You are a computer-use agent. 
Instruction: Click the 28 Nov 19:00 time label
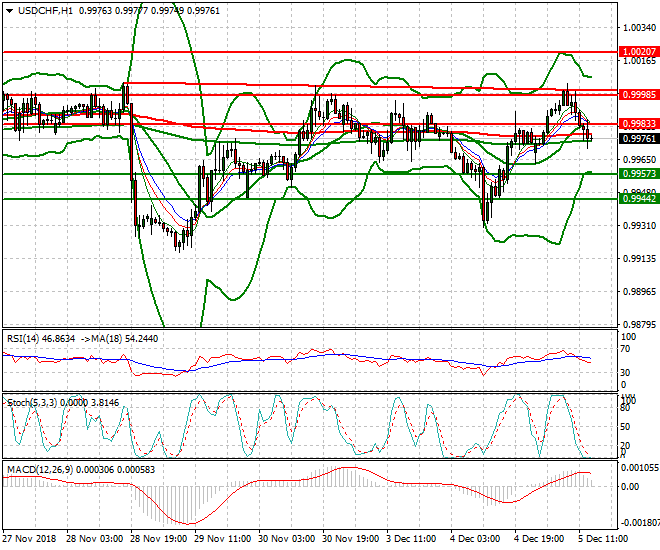click(x=159, y=539)
